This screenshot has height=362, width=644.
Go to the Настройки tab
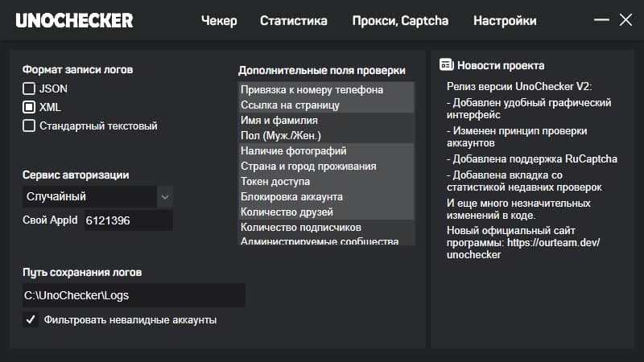click(x=505, y=21)
